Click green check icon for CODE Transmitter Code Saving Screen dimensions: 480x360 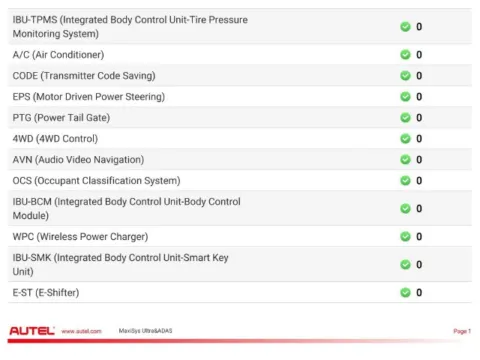point(405,76)
